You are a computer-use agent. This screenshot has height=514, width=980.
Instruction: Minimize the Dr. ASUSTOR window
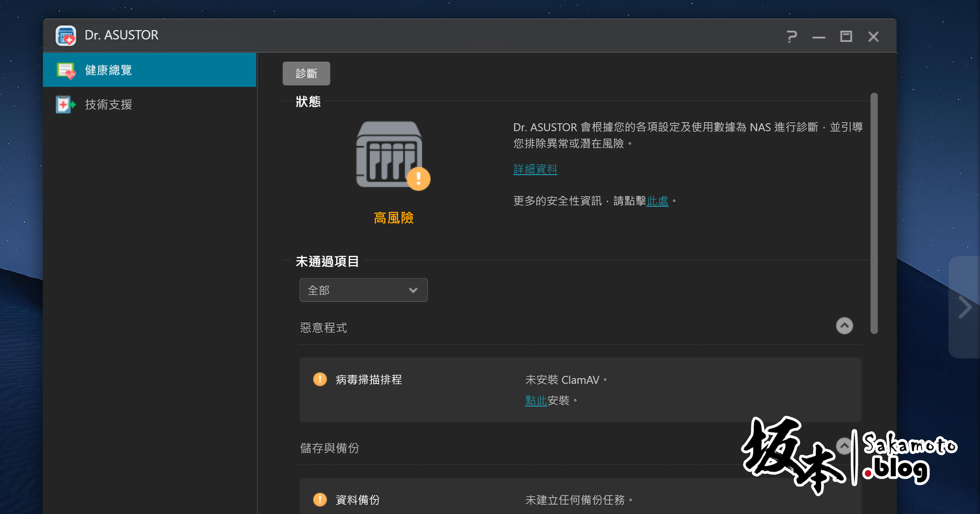point(819,37)
